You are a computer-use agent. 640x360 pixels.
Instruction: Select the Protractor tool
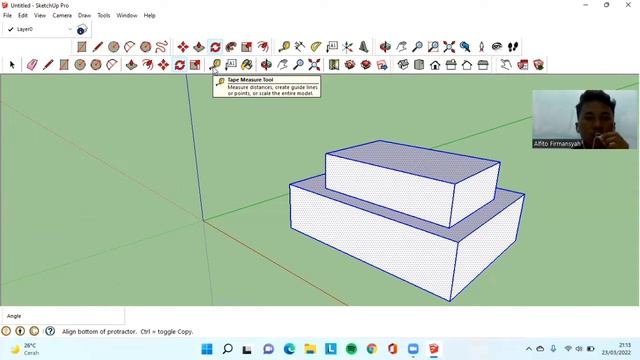[x=316, y=47]
